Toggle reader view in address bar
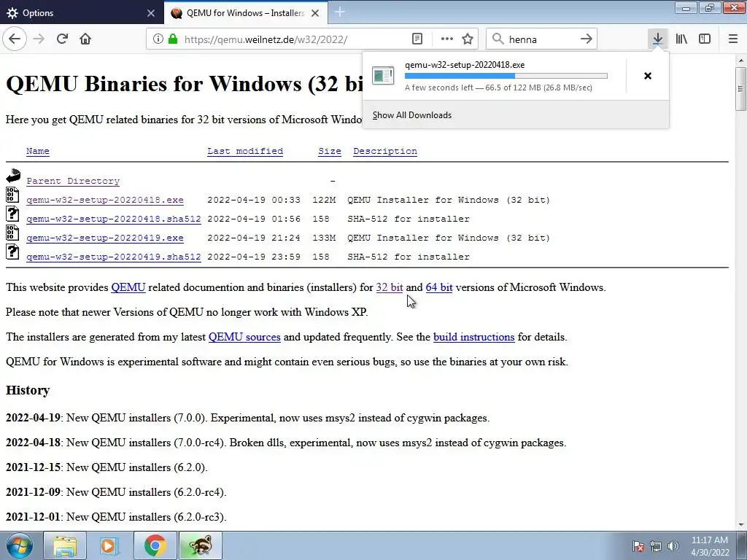The width and height of the screenshot is (747, 560). click(417, 39)
